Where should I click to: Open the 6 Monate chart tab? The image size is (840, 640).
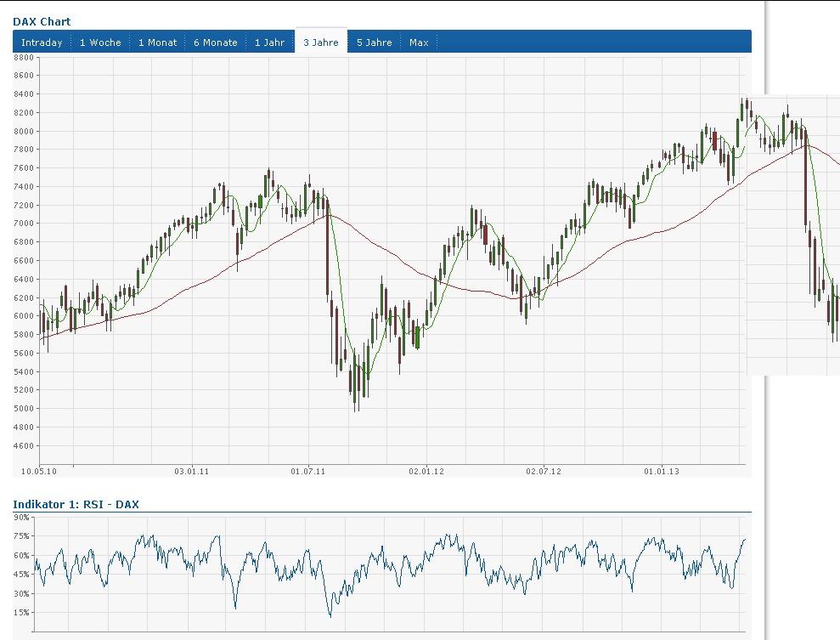pos(216,42)
